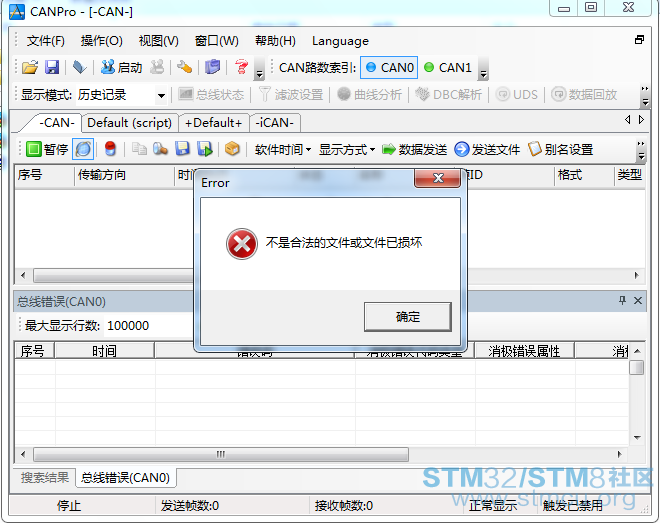Open 滤波设置 filter settings
Screen dimensions: 660x523
pyautogui.click(x=291, y=95)
